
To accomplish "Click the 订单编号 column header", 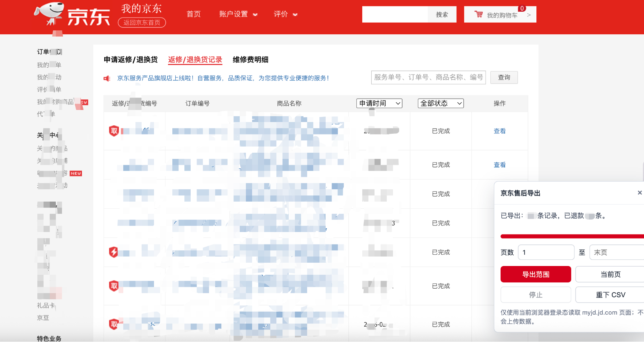I will 198,103.
